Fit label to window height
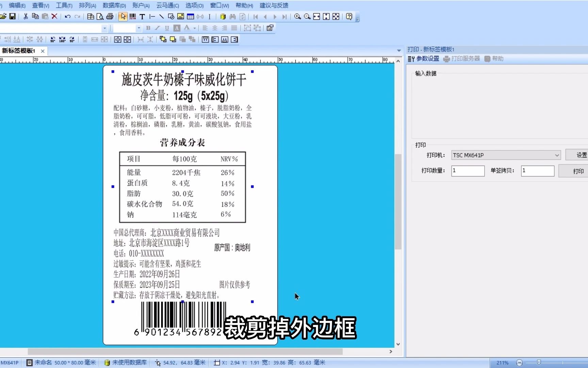This screenshot has width=588, height=368. pyautogui.click(x=326, y=16)
